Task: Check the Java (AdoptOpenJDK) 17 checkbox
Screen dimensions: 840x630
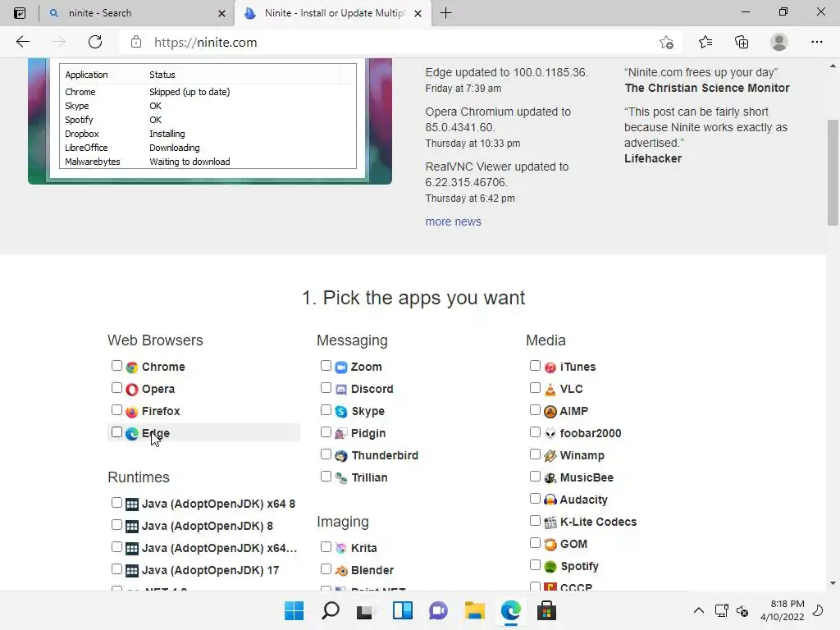Action: [116, 569]
